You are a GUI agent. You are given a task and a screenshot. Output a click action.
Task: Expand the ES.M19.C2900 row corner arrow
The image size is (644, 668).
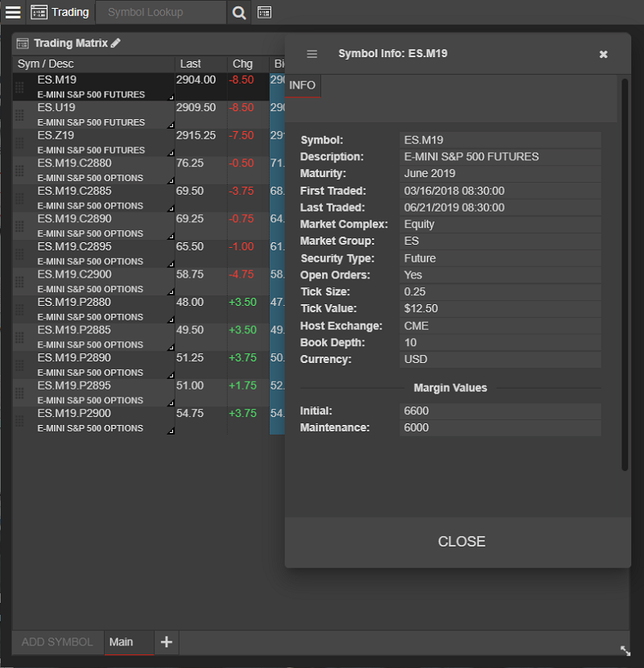[x=171, y=292]
